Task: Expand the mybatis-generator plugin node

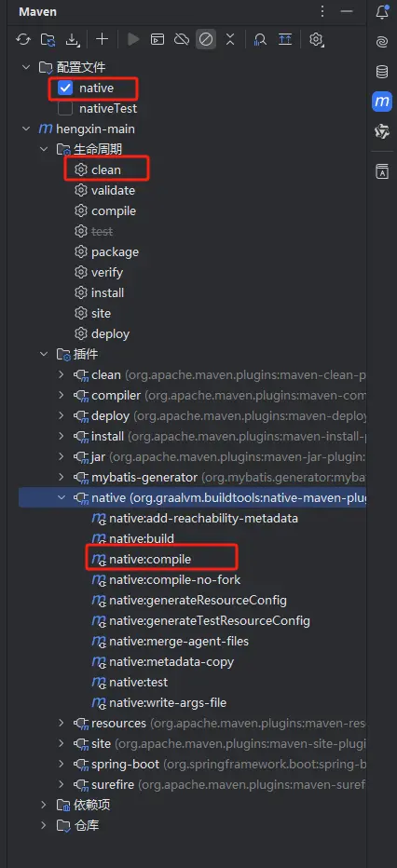Action: point(62,477)
